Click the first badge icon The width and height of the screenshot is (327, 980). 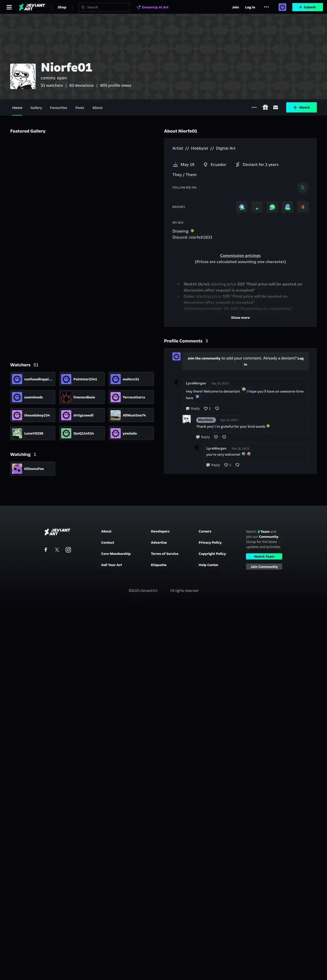pos(242,207)
